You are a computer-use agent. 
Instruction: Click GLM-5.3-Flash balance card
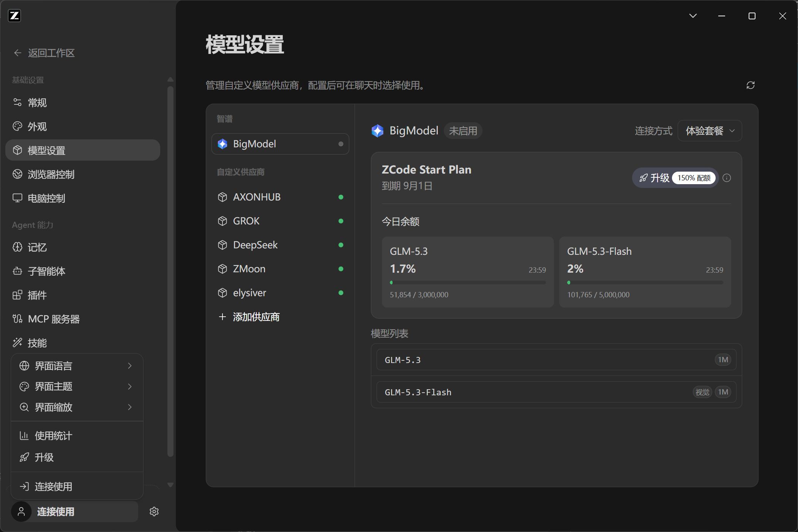click(x=645, y=272)
